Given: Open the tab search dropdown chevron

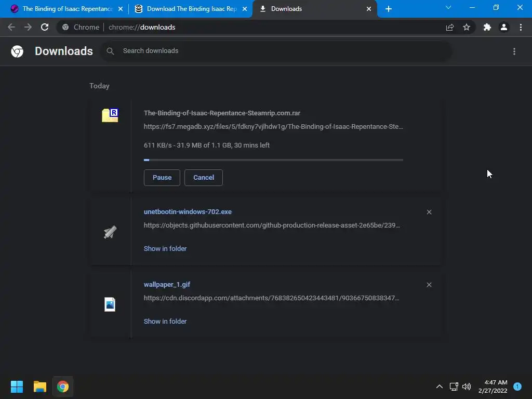Looking at the screenshot, I should pyautogui.click(x=448, y=7).
